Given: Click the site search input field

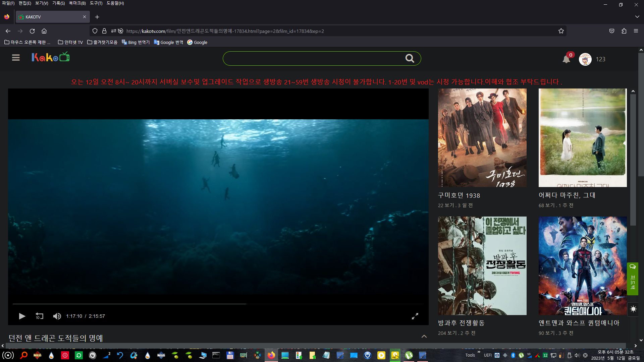Looking at the screenshot, I should [314, 58].
